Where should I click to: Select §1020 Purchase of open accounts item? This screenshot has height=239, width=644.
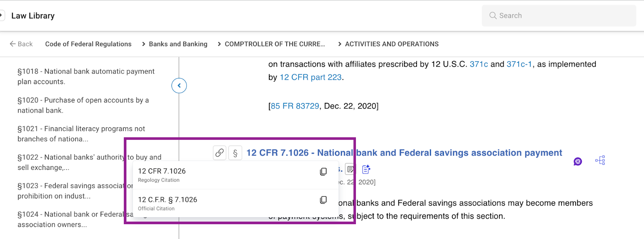coord(83,105)
